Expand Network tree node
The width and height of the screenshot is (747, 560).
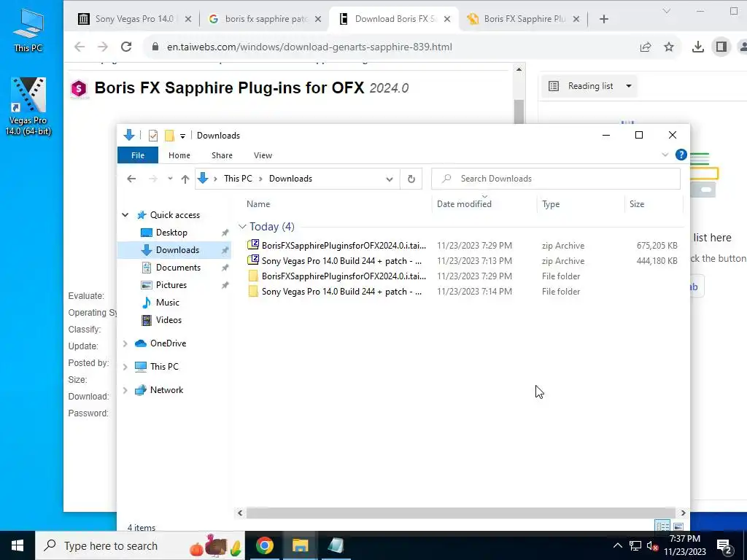[x=125, y=390]
